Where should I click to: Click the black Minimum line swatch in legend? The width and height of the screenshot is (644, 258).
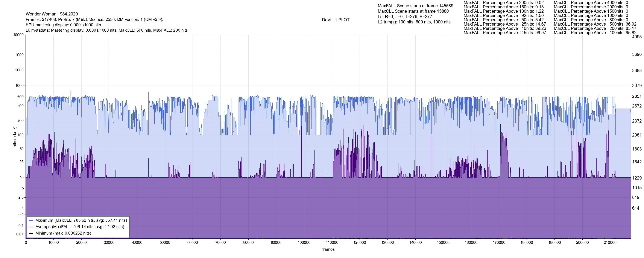tap(31, 233)
